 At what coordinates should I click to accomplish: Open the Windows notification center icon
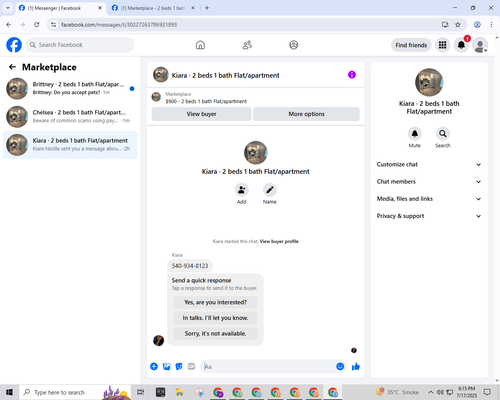click(487, 392)
